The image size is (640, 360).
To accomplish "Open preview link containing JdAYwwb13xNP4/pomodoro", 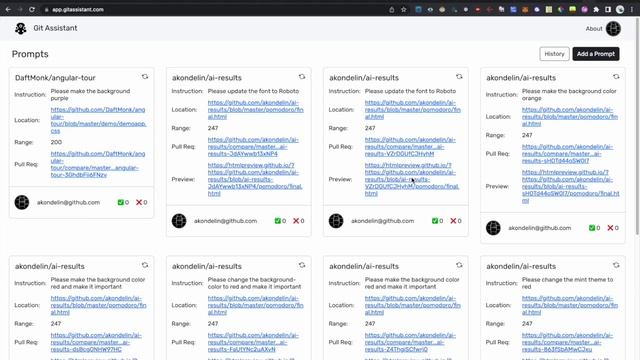I will pos(255,179).
